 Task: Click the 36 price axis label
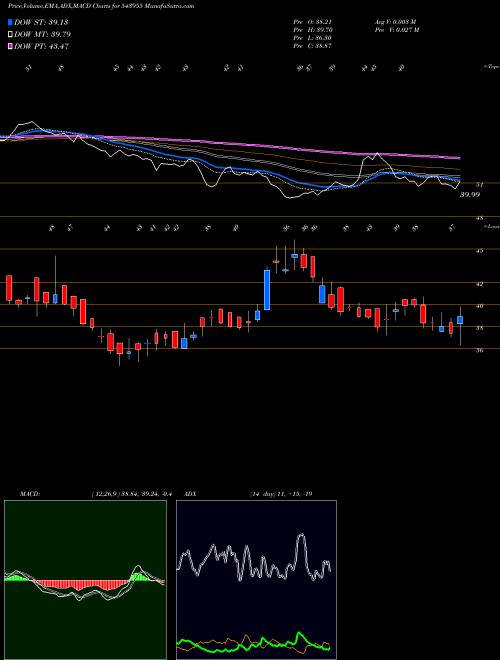tap(479, 350)
